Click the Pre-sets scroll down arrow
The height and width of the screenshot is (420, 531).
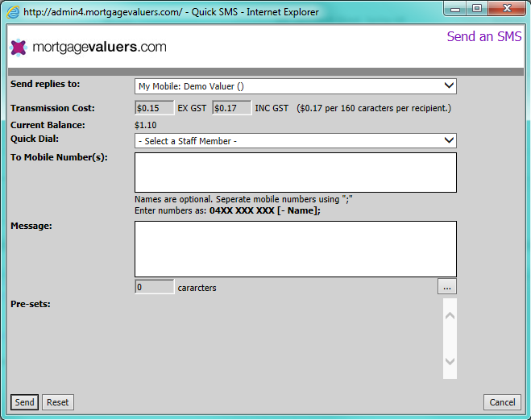click(450, 361)
